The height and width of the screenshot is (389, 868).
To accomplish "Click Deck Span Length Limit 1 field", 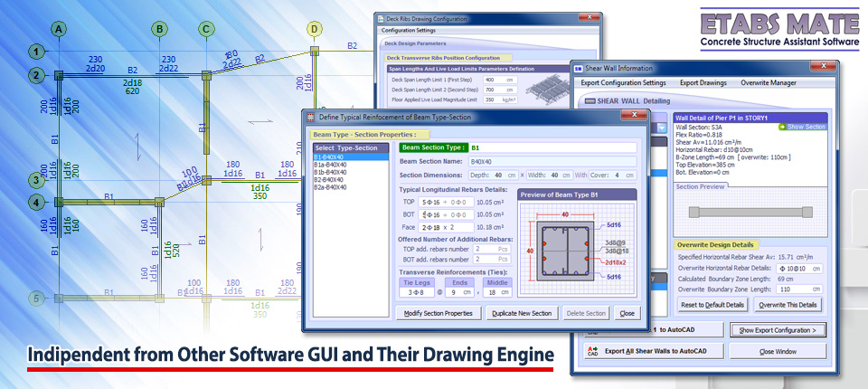I will tap(500, 80).
